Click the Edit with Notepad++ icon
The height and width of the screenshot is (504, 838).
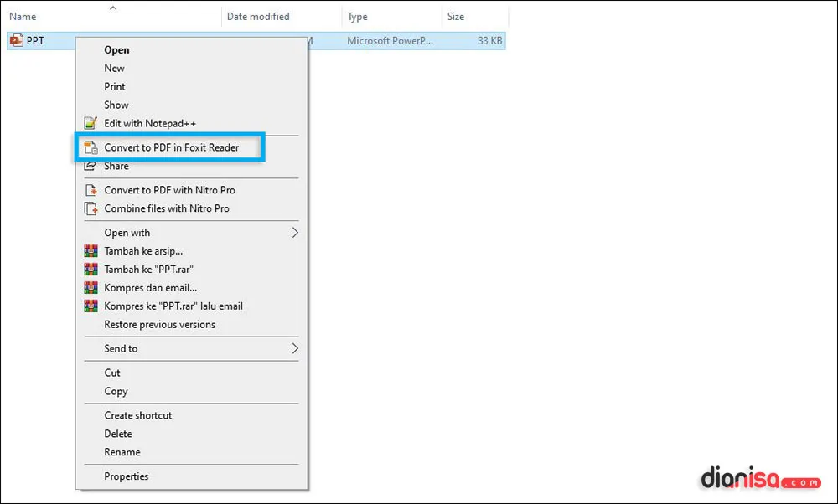pos(91,122)
